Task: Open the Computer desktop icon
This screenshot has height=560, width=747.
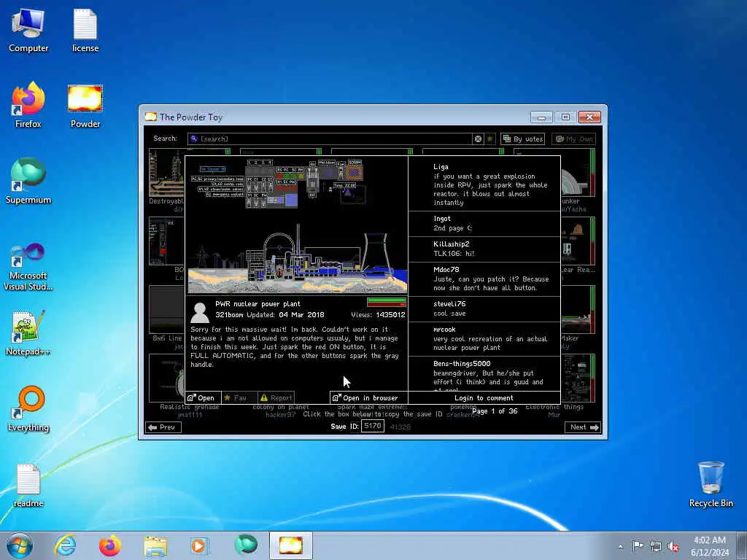Action: pos(28,31)
